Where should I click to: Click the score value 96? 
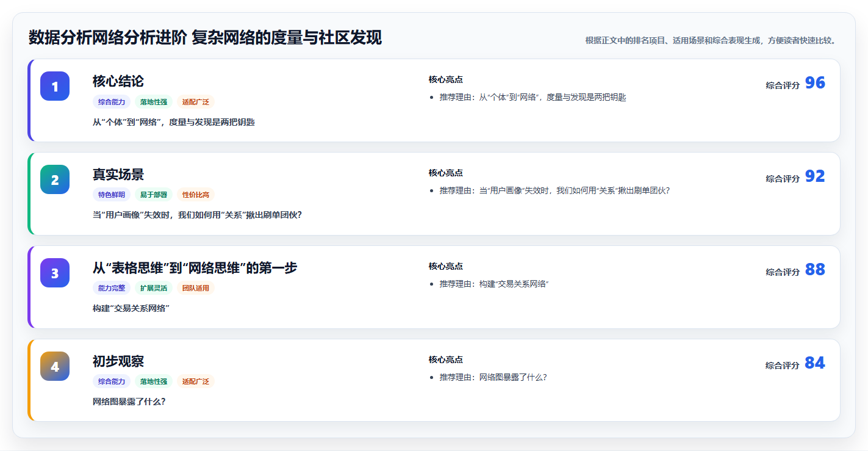point(815,83)
